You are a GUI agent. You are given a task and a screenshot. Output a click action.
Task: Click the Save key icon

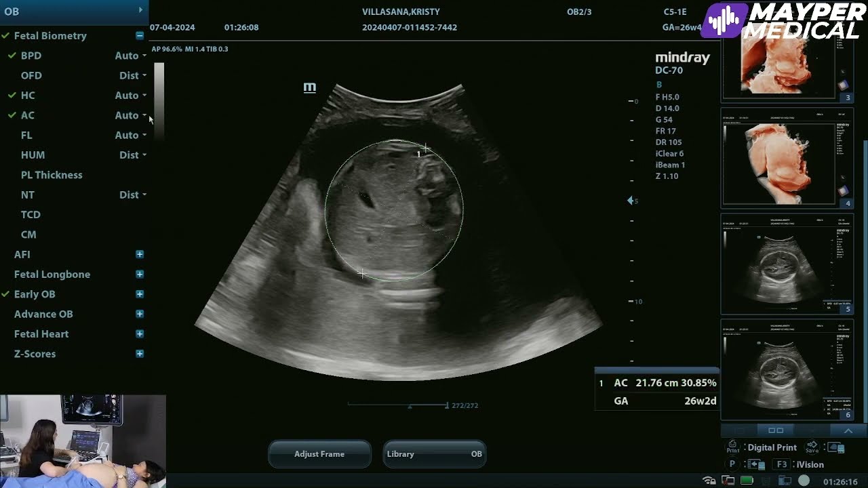[x=812, y=447]
